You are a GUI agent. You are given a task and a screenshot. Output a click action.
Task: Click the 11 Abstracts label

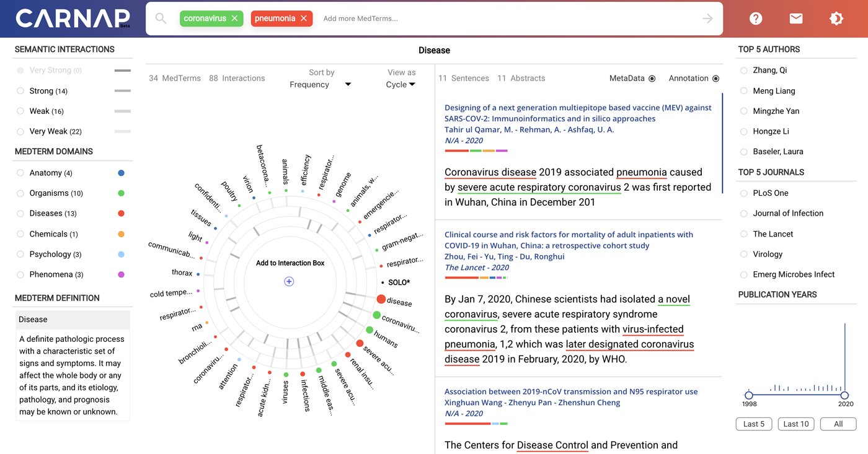pos(521,79)
